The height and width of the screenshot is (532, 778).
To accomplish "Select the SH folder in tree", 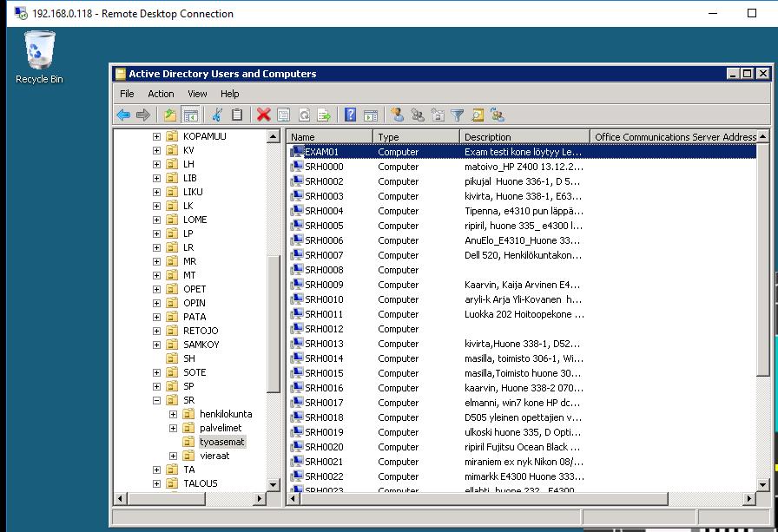I will tap(189, 358).
